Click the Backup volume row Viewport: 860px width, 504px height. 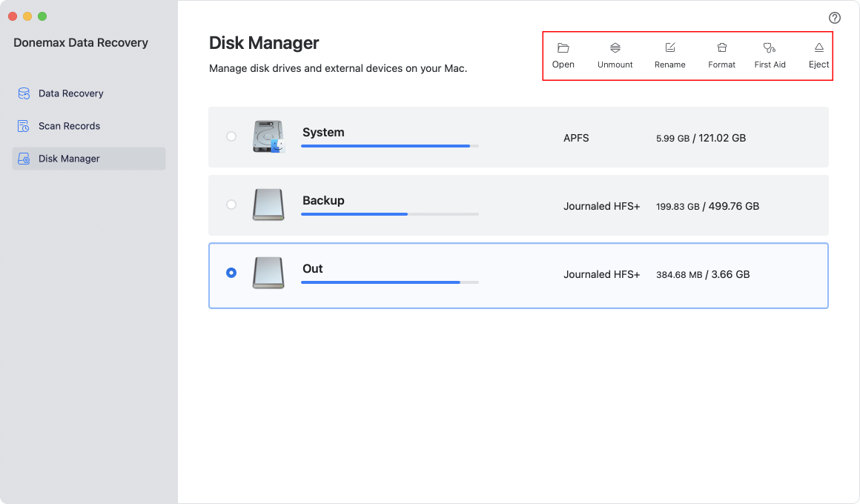[x=519, y=205]
